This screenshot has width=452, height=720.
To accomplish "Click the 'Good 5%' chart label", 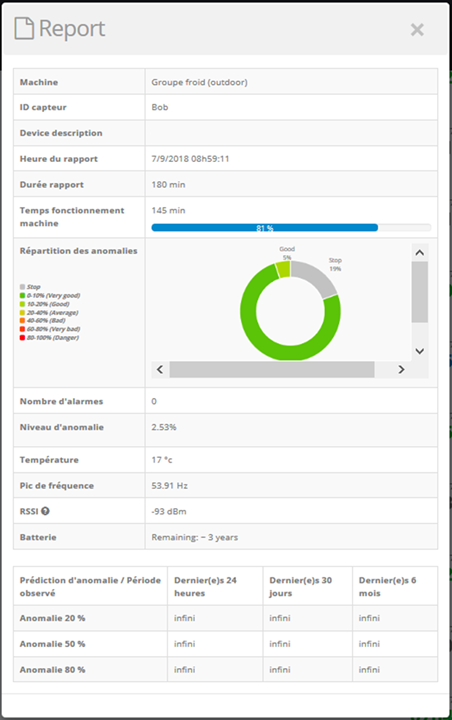I will [x=287, y=253].
